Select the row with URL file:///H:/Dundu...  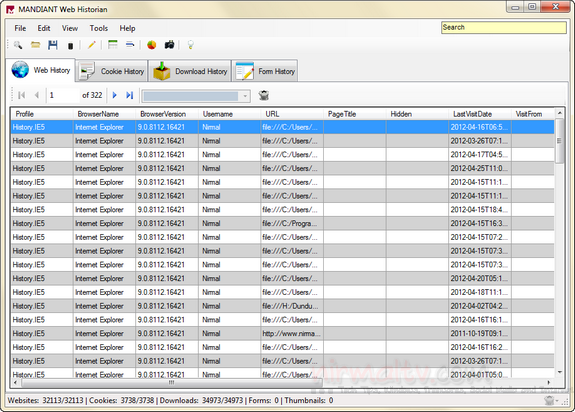pyautogui.click(x=282, y=306)
